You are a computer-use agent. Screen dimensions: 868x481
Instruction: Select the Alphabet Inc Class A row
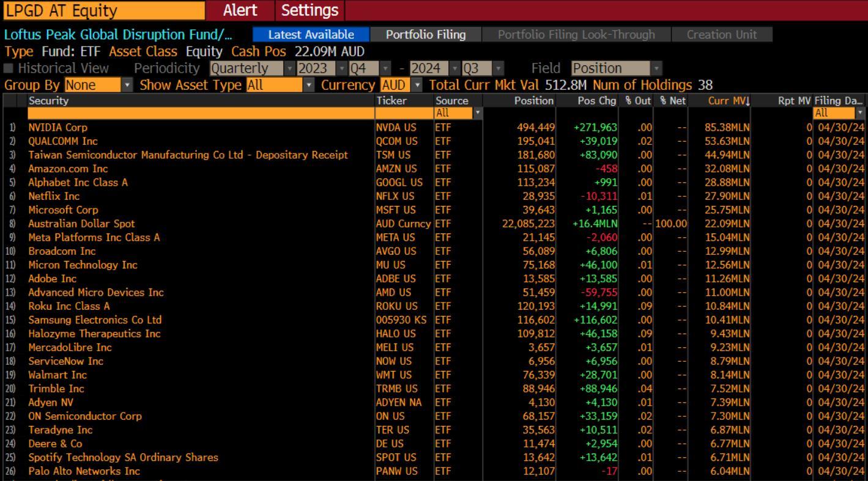pos(434,182)
